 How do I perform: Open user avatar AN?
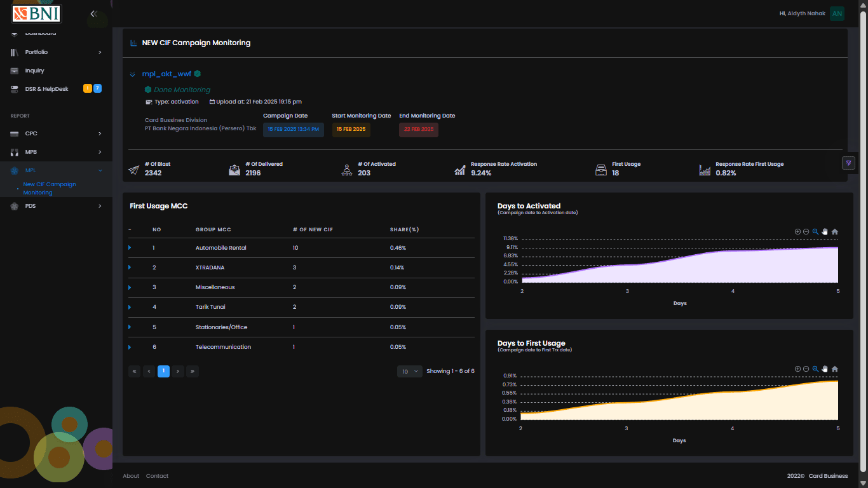tap(837, 13)
